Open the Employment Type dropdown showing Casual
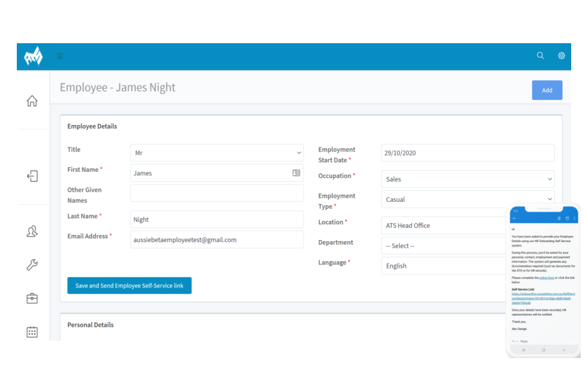 467,199
